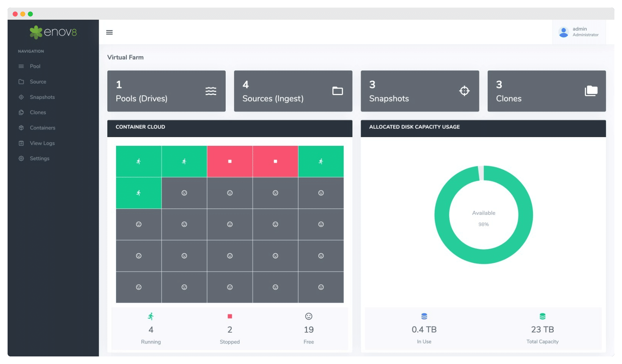The image size is (622, 364).
Task: Click the Total Capacity database icon
Action: 542,316
